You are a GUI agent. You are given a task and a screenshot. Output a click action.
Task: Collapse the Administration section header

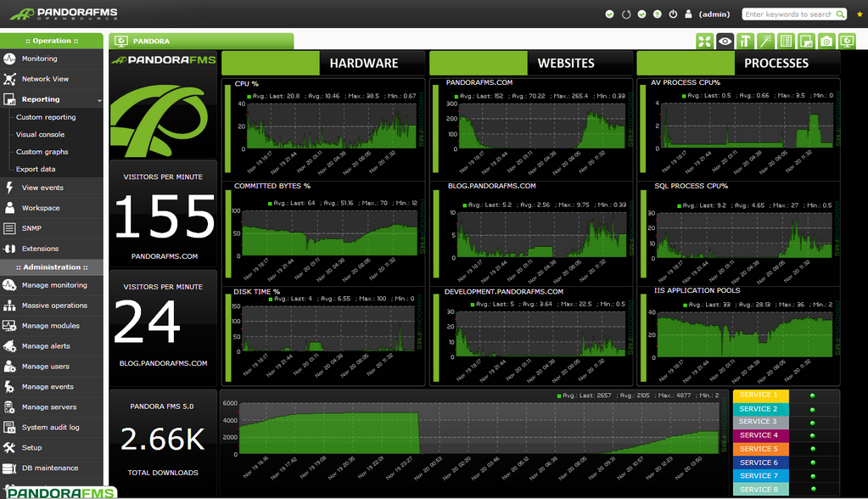coord(52,267)
